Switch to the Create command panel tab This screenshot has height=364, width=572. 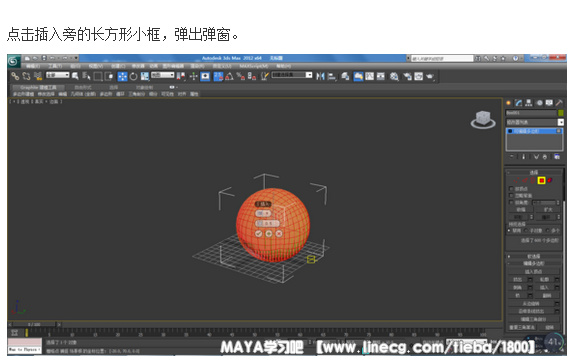pyautogui.click(x=509, y=103)
